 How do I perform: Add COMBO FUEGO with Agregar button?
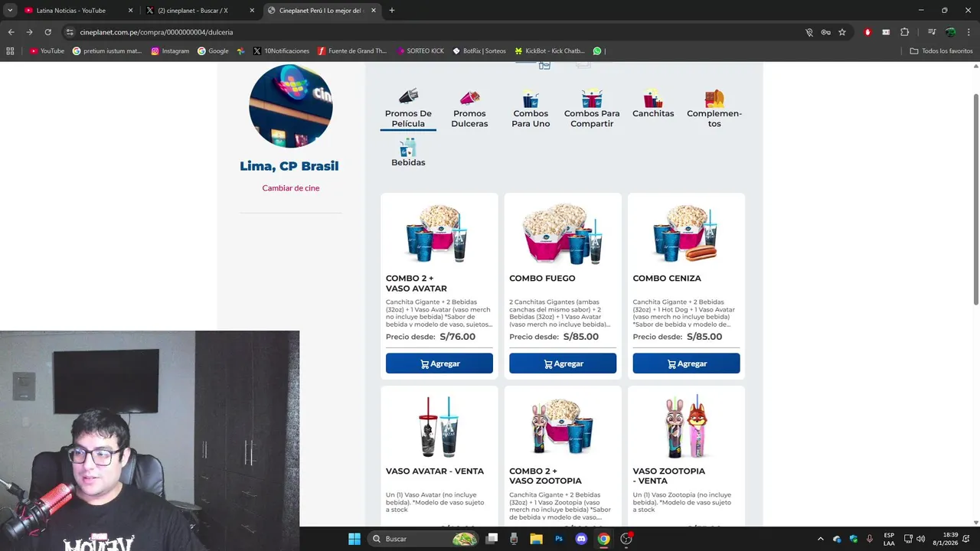click(563, 364)
